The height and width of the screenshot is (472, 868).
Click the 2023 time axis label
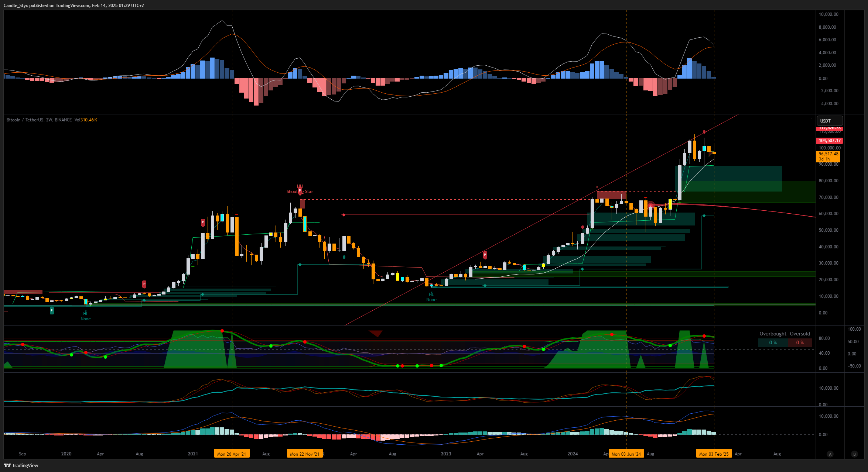446,454
